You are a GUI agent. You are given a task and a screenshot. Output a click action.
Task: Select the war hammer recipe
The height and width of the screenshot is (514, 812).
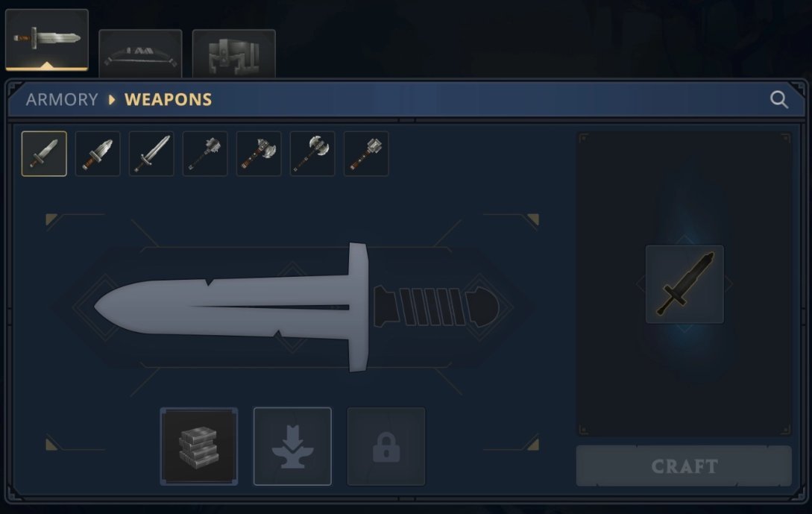click(366, 154)
